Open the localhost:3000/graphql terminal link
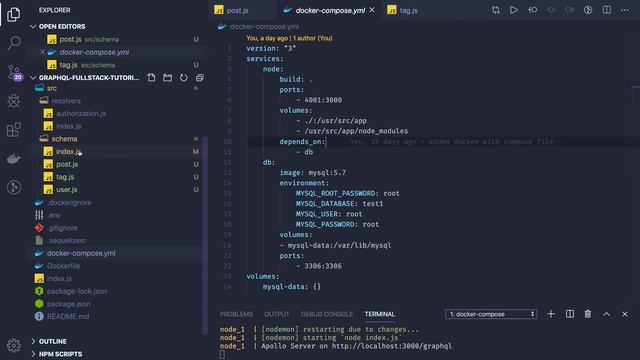The height and width of the screenshot is (360, 640). pyautogui.click(x=391, y=346)
